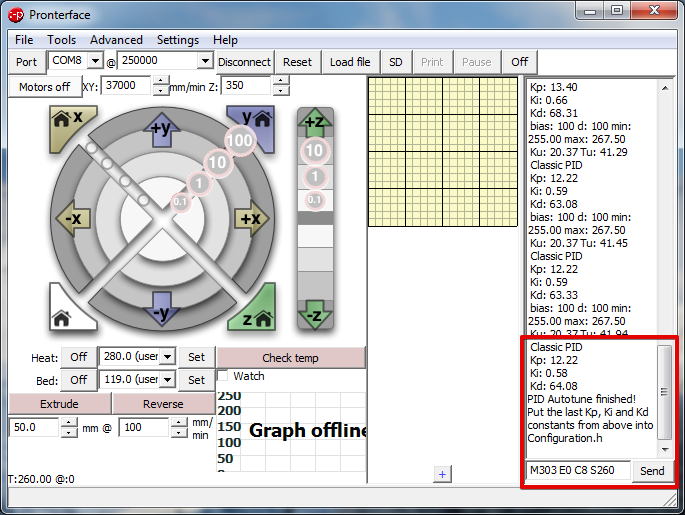The image size is (685, 515).
Task: Click the Check temp button
Action: click(x=290, y=358)
